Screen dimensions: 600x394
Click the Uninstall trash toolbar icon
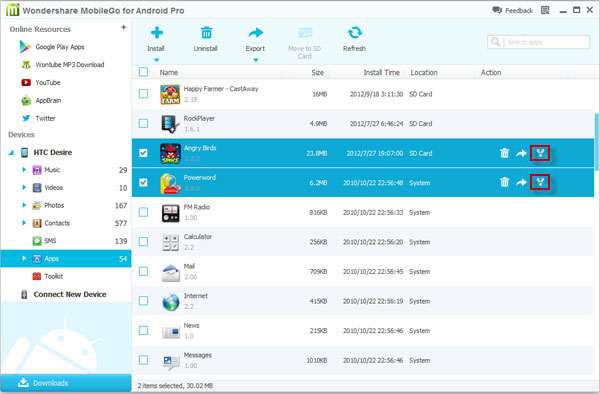[206, 33]
